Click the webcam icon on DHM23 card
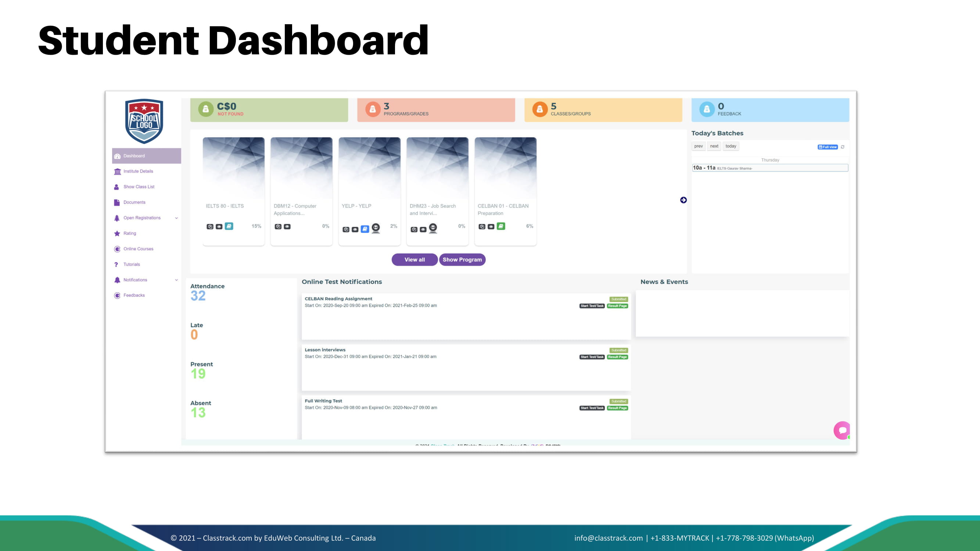Image resolution: width=980 pixels, height=551 pixels. click(432, 228)
